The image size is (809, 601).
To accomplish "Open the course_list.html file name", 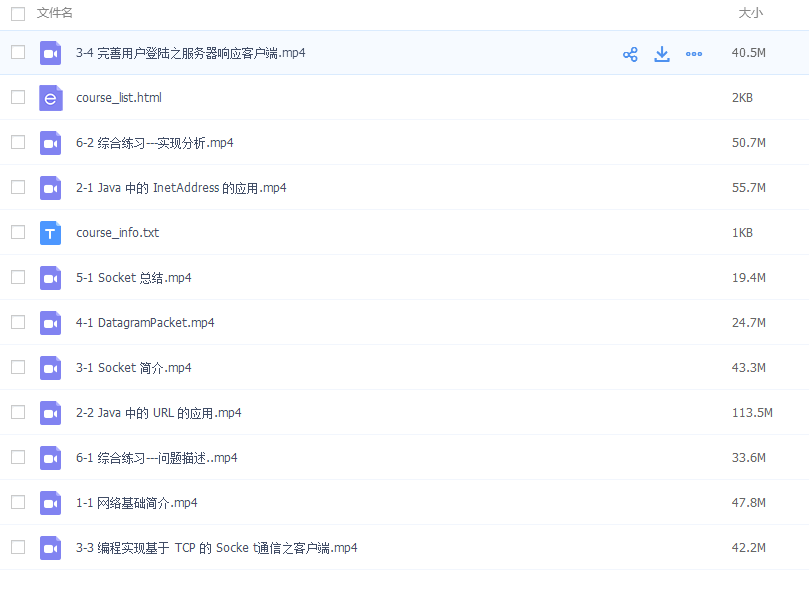I will point(119,98).
